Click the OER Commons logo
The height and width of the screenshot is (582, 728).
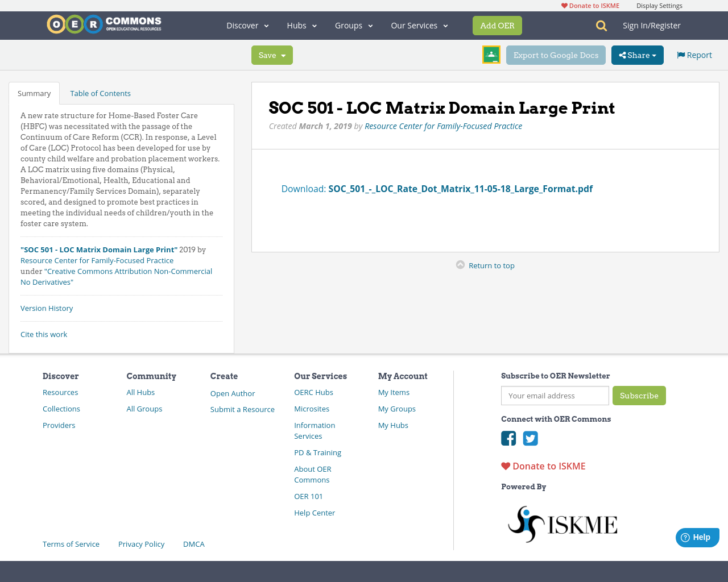click(104, 24)
